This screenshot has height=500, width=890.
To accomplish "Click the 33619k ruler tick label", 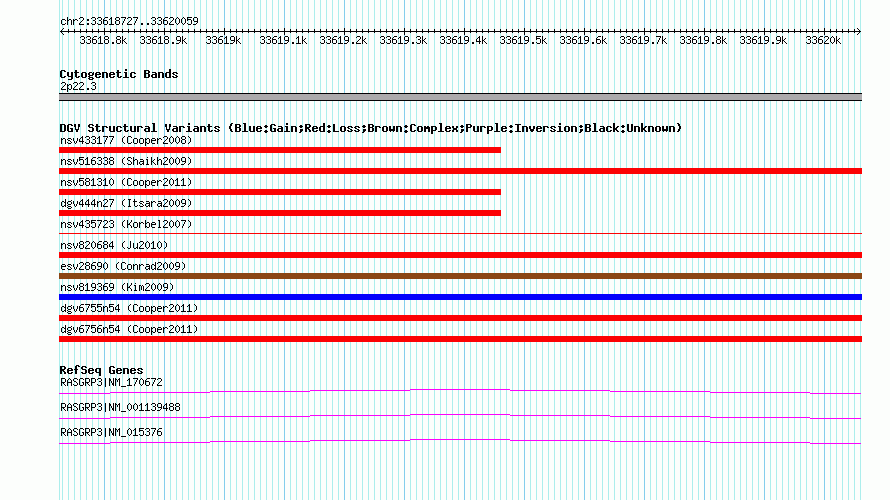I will tap(223, 40).
